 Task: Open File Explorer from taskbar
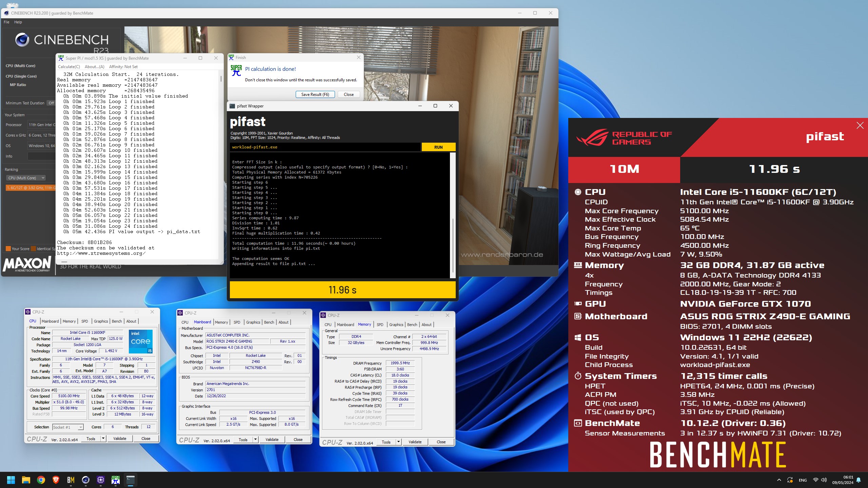(26, 480)
